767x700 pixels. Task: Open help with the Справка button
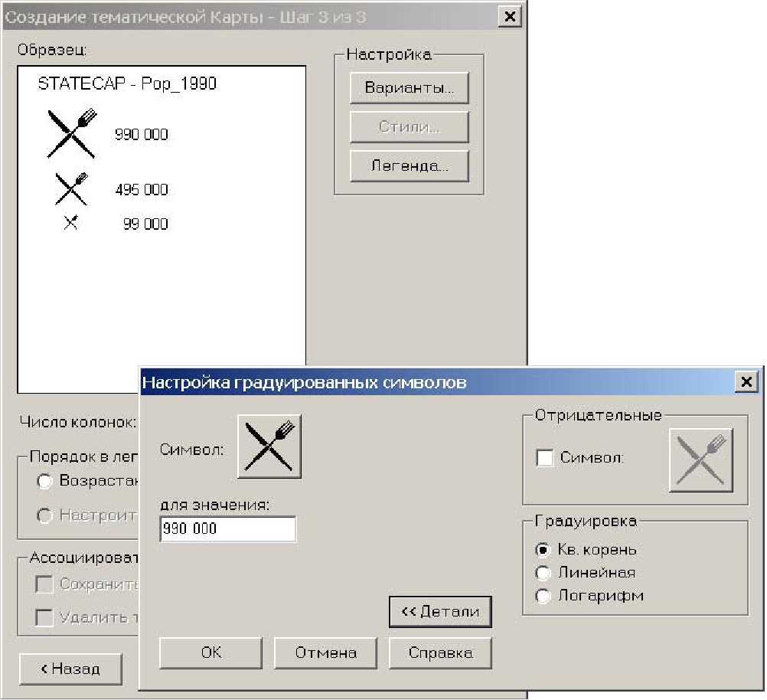[x=440, y=653]
